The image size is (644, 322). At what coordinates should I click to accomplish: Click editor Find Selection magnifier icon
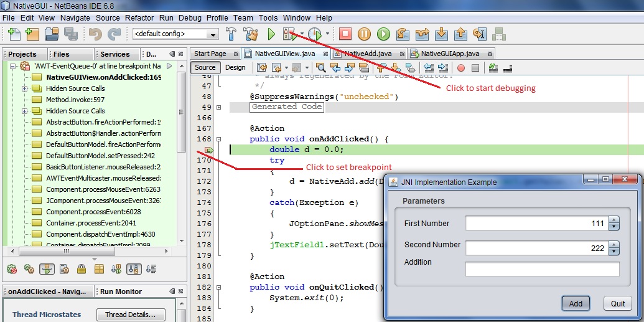pyautogui.click(x=320, y=68)
